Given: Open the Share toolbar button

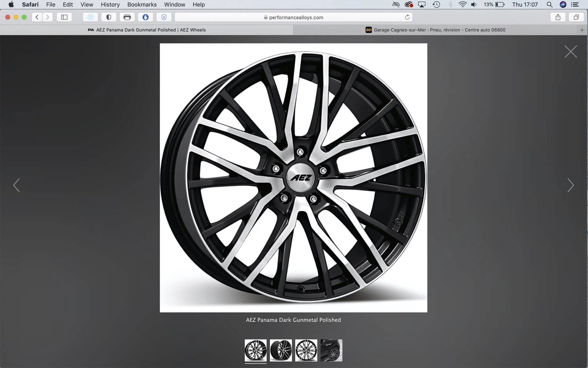Looking at the screenshot, I should [558, 17].
